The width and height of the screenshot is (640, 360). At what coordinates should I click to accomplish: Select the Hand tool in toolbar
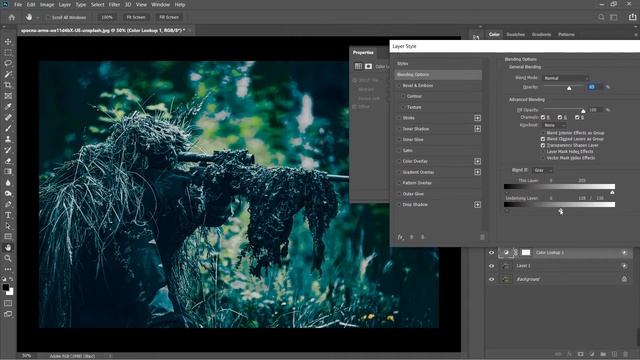coord(8,247)
